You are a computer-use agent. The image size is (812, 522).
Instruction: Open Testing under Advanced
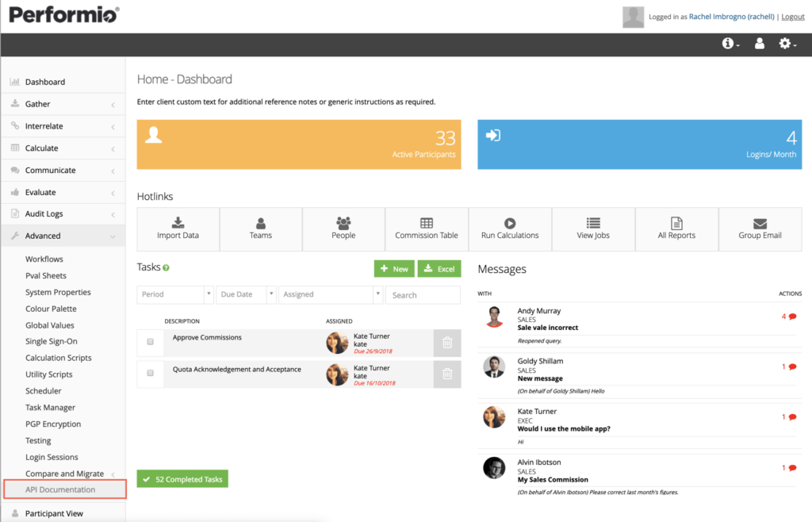click(x=38, y=441)
